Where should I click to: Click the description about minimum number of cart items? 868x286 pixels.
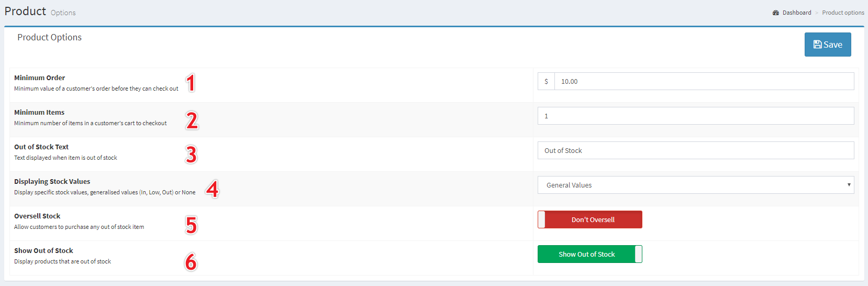91,123
